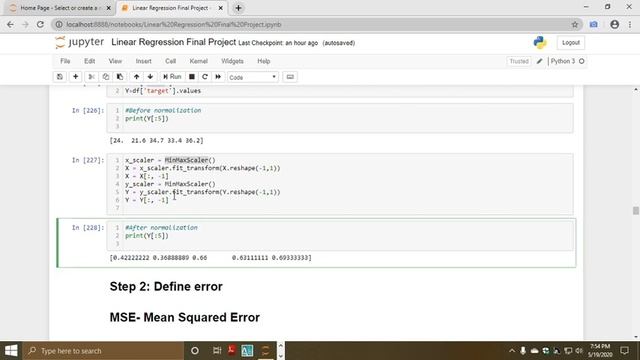The height and width of the screenshot is (360, 640).
Task: Click the taskbar clock showing 7:54 PM
Action: tap(600, 351)
